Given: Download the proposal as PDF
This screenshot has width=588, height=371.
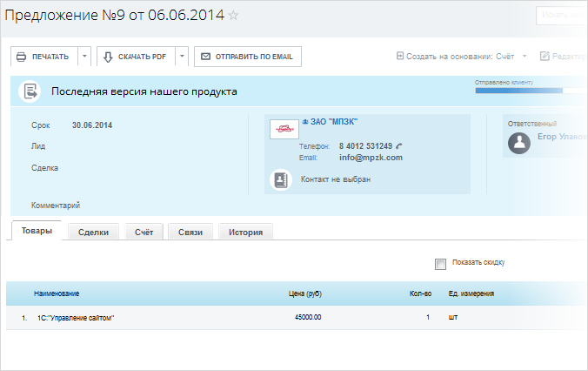Looking at the screenshot, I should (136, 57).
